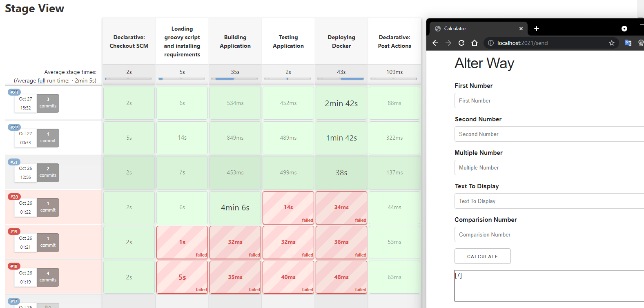This screenshot has height=308, width=644.
Task: Click the result text area showing [7]
Action: pyautogui.click(x=549, y=286)
